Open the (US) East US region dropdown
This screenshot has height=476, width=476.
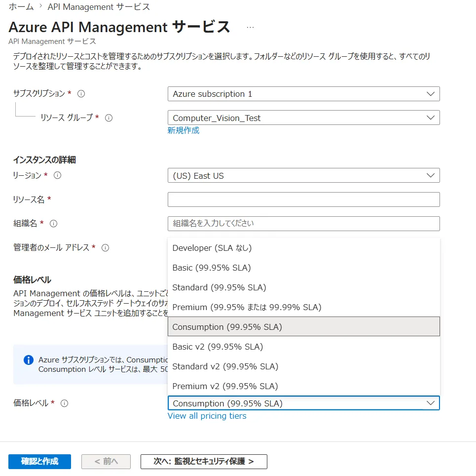click(x=303, y=175)
